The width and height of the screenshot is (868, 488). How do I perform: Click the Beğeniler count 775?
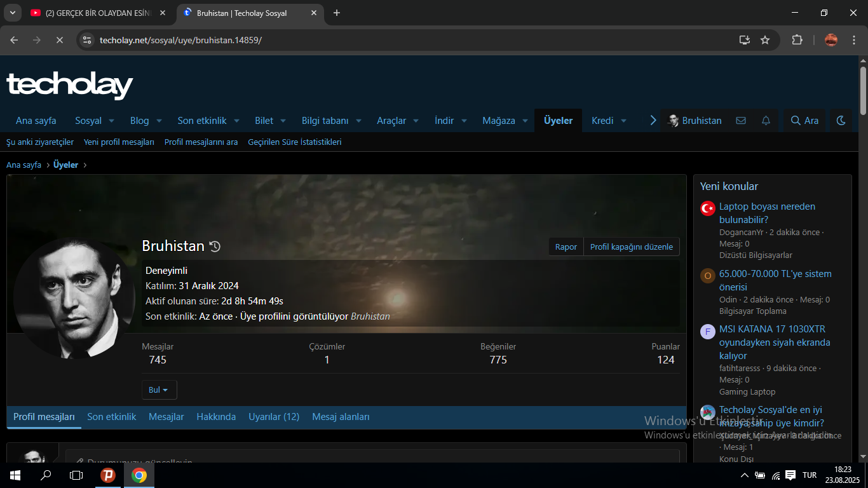coord(498,360)
